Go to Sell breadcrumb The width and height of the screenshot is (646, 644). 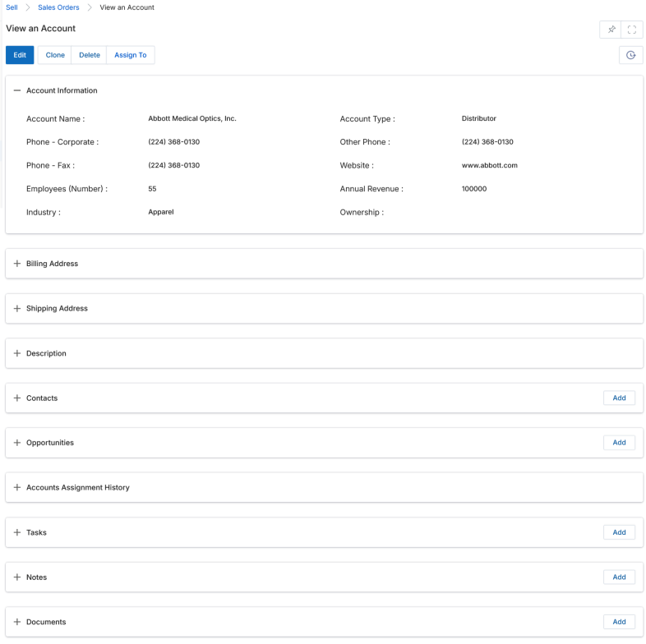pyautogui.click(x=12, y=7)
